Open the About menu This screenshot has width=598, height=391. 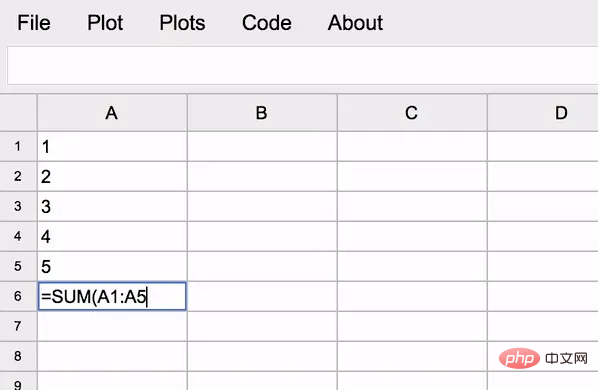click(355, 23)
